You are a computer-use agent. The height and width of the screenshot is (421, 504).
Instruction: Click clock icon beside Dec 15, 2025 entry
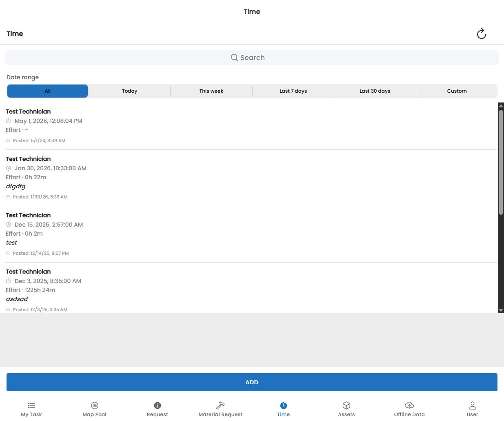9,225
